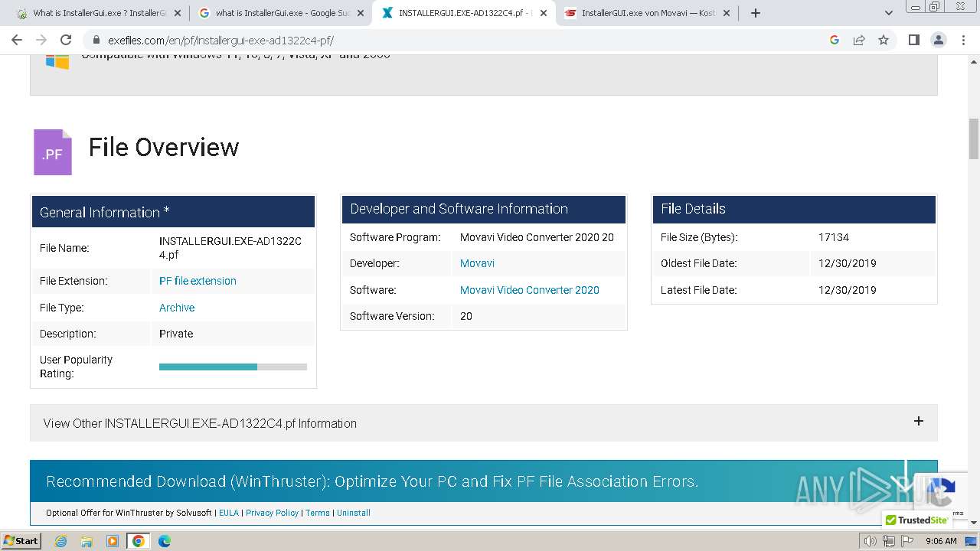Image resolution: width=980 pixels, height=551 pixels.
Task: Close the Movavi InstallerGUI tab
Action: [x=727, y=13]
